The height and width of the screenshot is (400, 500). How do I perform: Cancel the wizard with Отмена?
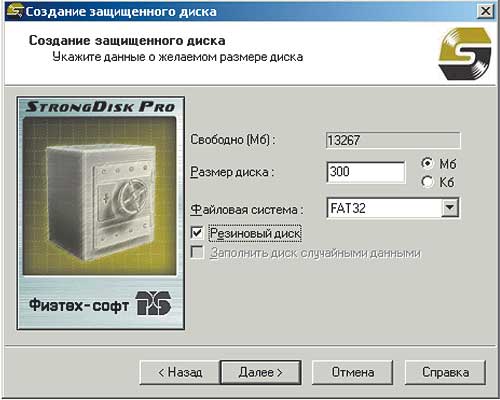(x=353, y=372)
